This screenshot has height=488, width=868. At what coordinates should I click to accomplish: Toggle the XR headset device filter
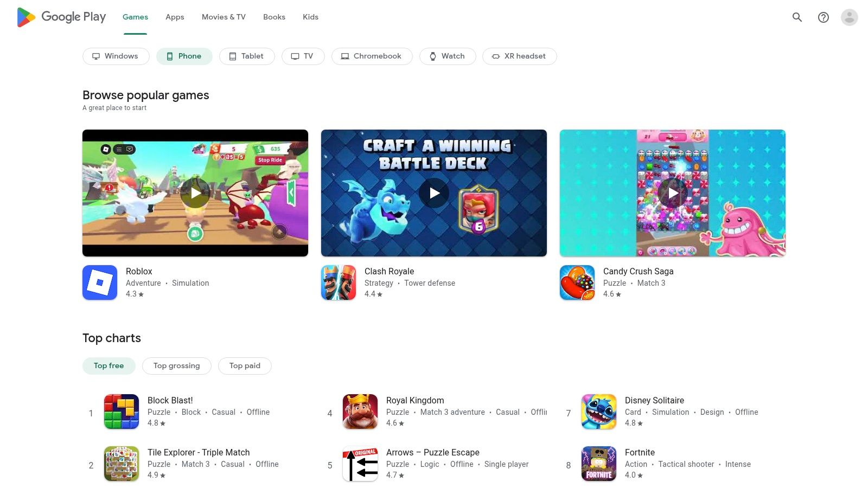pos(519,56)
